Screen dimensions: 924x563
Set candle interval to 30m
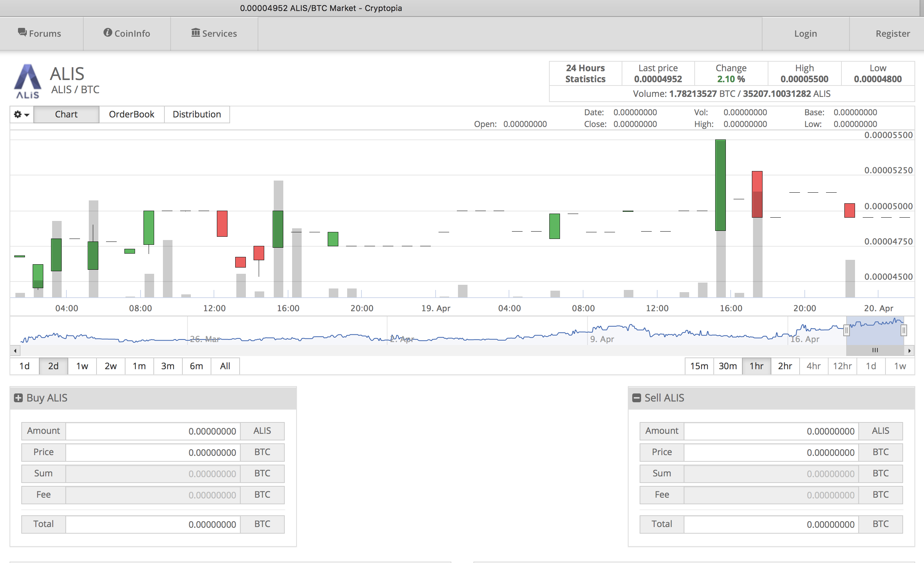pos(728,366)
